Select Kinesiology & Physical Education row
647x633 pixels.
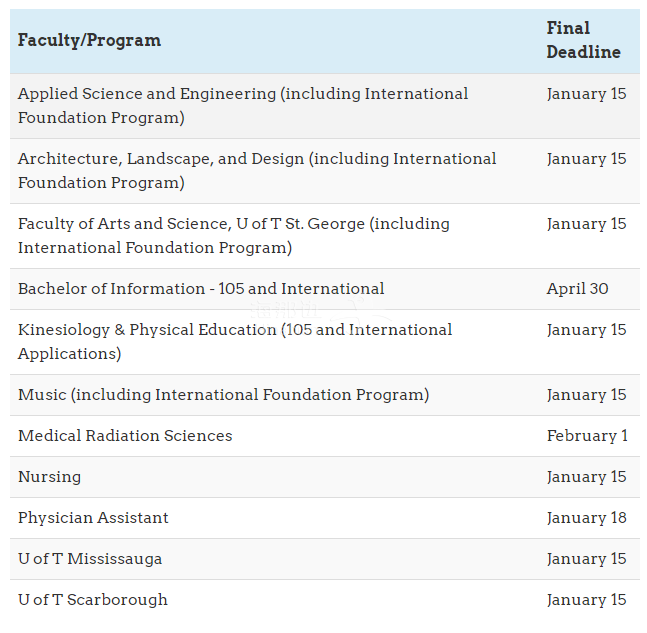[235, 341]
